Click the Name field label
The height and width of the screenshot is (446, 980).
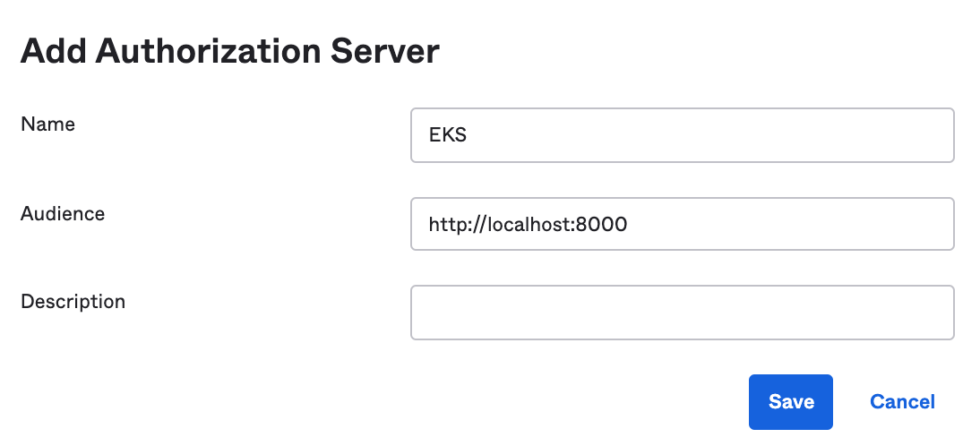tap(47, 124)
